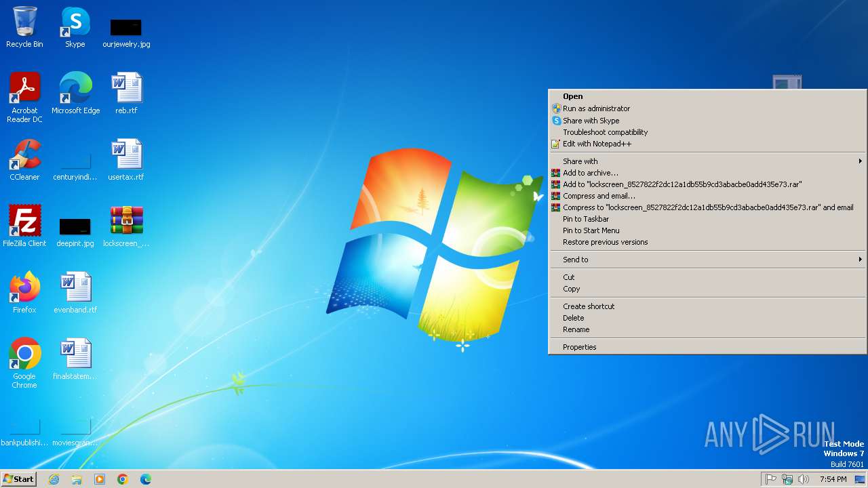Launch FileZilla Client shortcut
The image size is (868, 488).
pyautogui.click(x=24, y=226)
